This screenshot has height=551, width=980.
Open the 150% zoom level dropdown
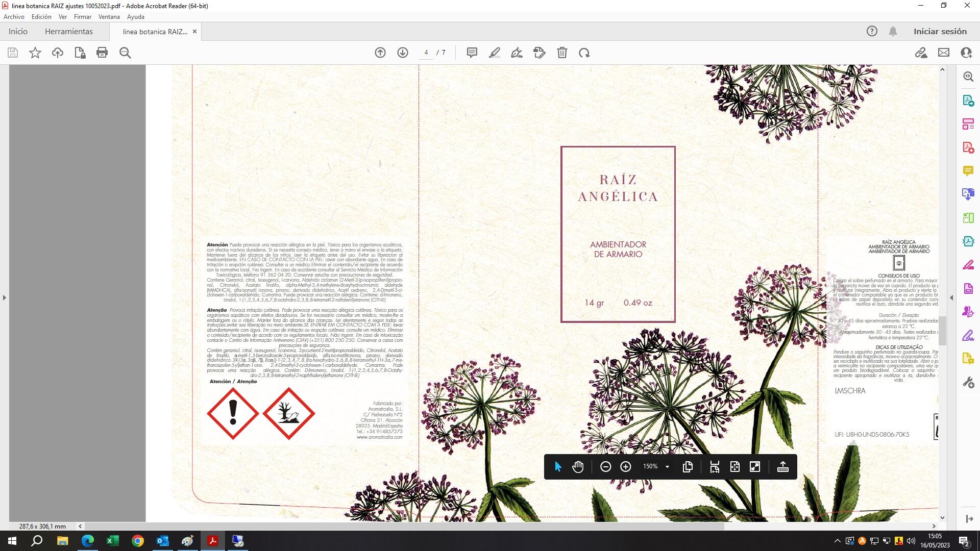(667, 466)
